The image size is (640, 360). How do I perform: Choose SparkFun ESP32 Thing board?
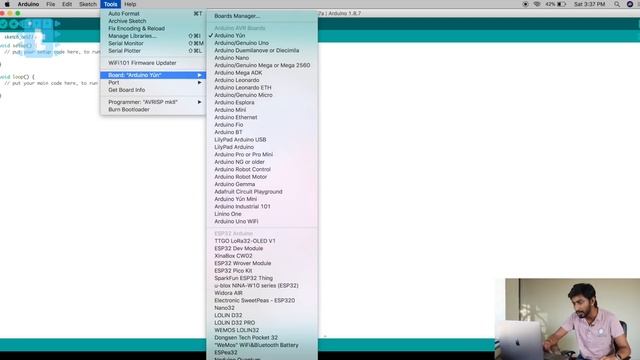262,278
